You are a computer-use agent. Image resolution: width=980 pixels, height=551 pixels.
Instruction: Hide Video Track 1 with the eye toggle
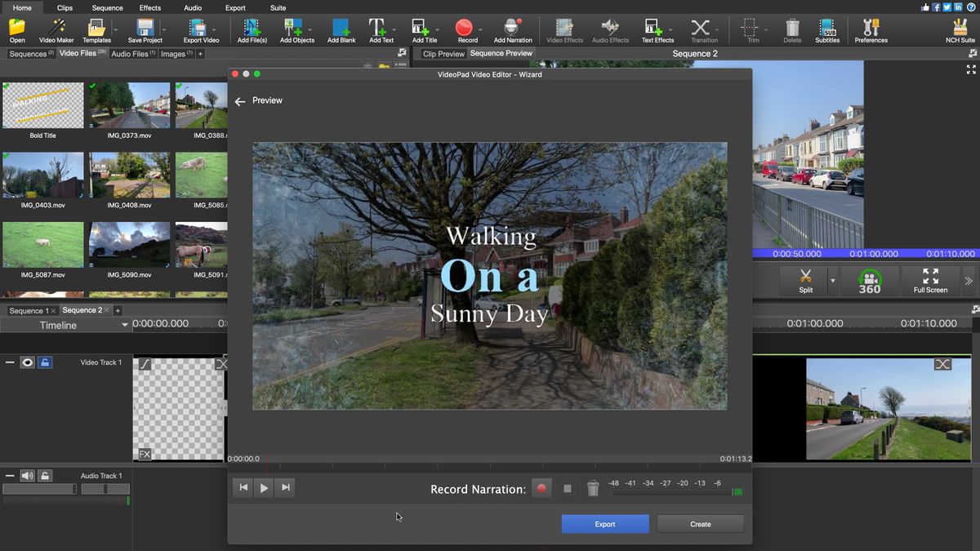point(27,362)
